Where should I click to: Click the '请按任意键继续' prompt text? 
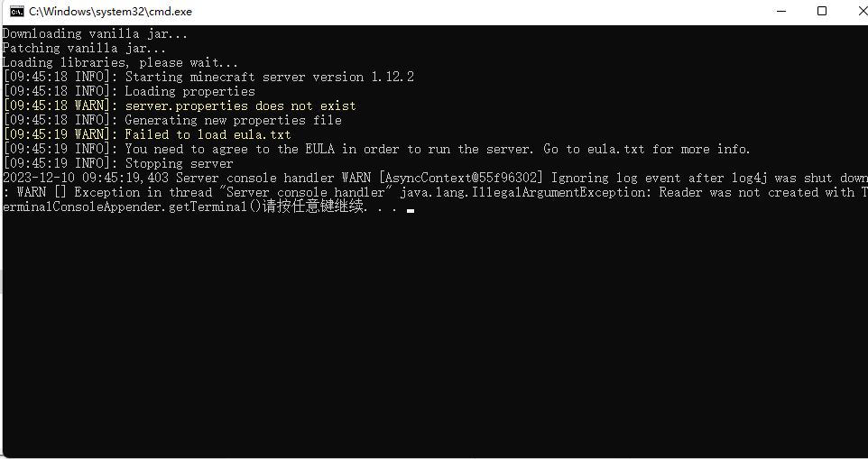coord(313,207)
